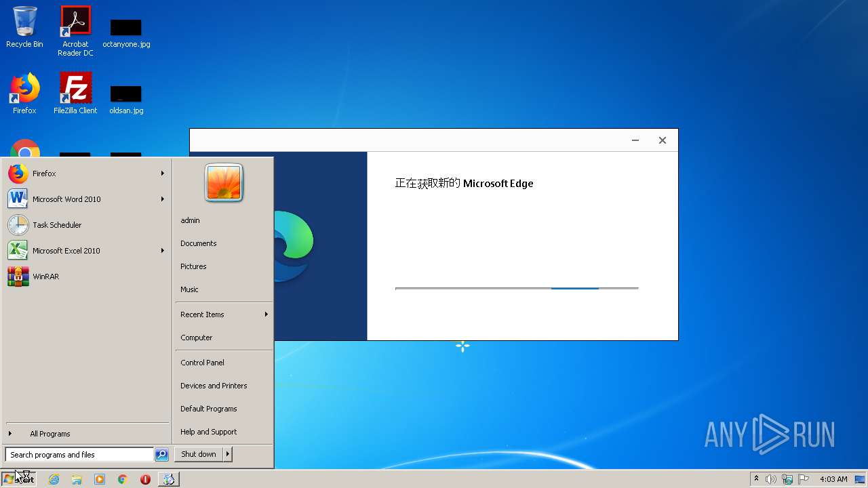Viewport: 868px width, 488px height.
Task: Expand Firefox jump list arrow
Action: pyautogui.click(x=163, y=174)
